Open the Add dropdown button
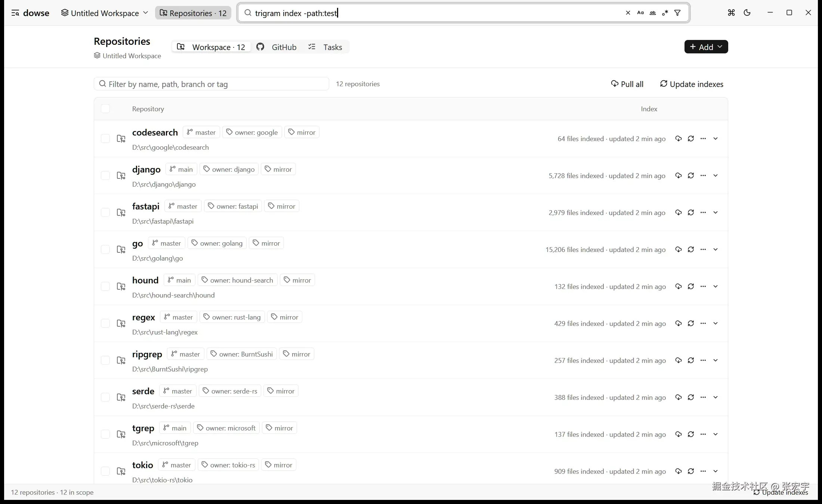The image size is (822, 504). (x=706, y=47)
